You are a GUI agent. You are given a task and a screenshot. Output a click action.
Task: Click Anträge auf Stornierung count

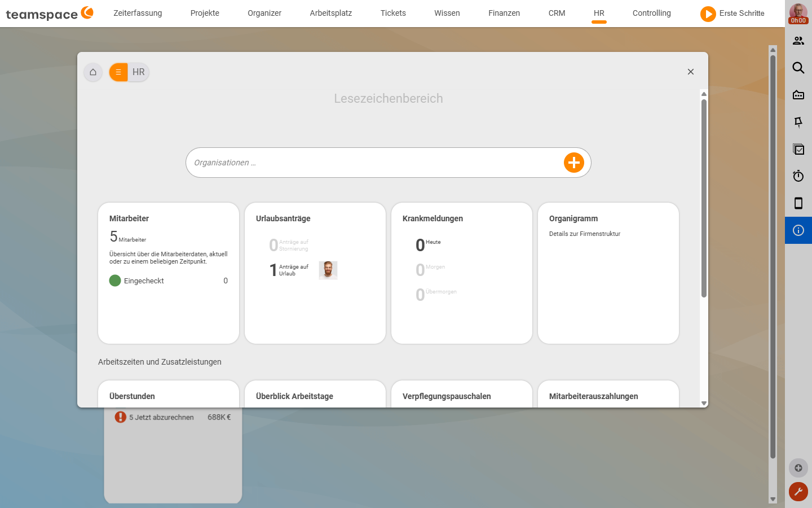click(289, 246)
